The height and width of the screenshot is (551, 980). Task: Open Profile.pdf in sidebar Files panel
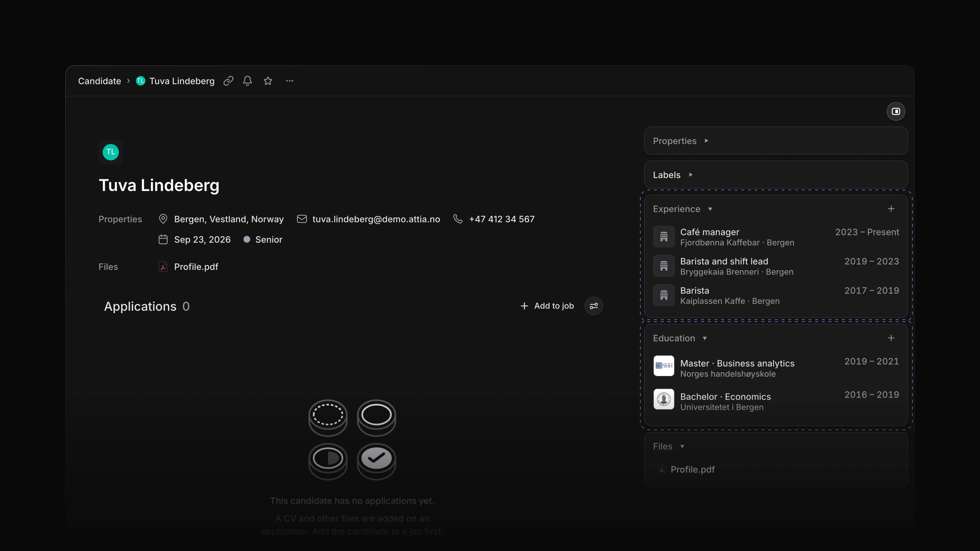pyautogui.click(x=687, y=470)
